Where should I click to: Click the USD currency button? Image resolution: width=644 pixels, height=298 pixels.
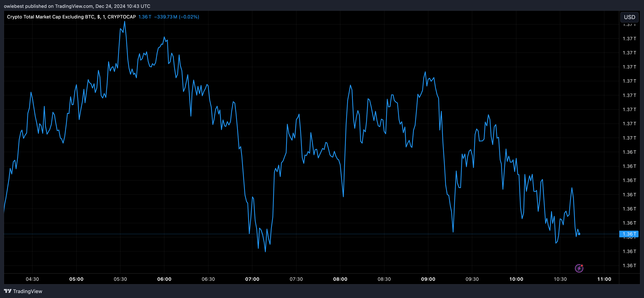click(629, 17)
